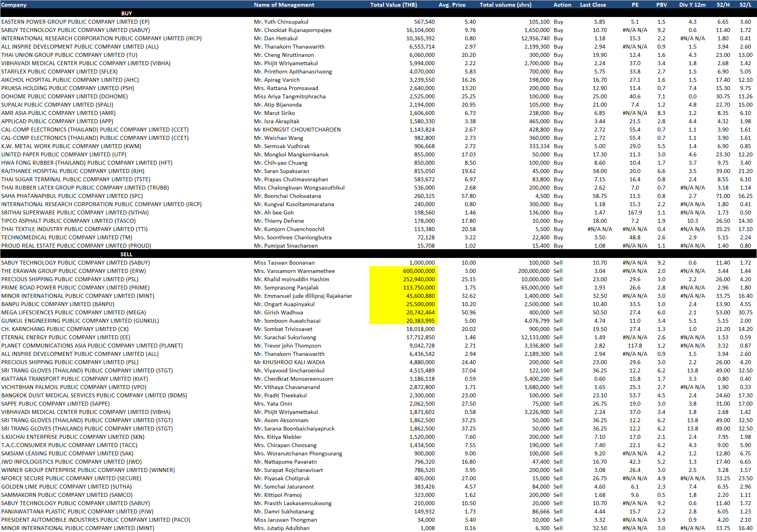Click the Total volume (shrs) header
This screenshot has height=532, width=757.
click(505, 5)
